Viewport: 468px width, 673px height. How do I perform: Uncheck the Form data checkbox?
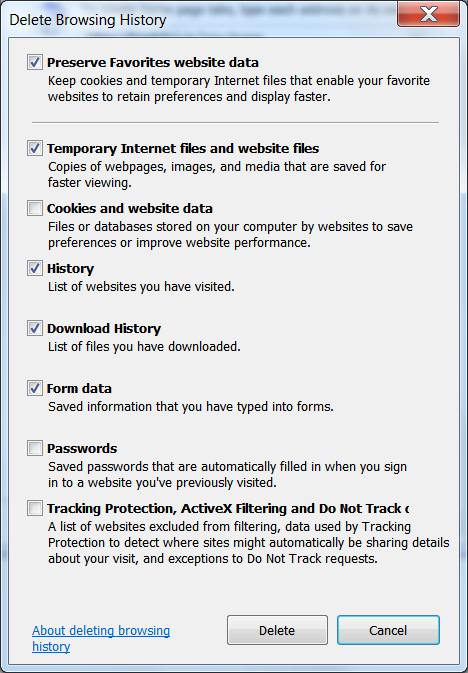pyautogui.click(x=35, y=388)
